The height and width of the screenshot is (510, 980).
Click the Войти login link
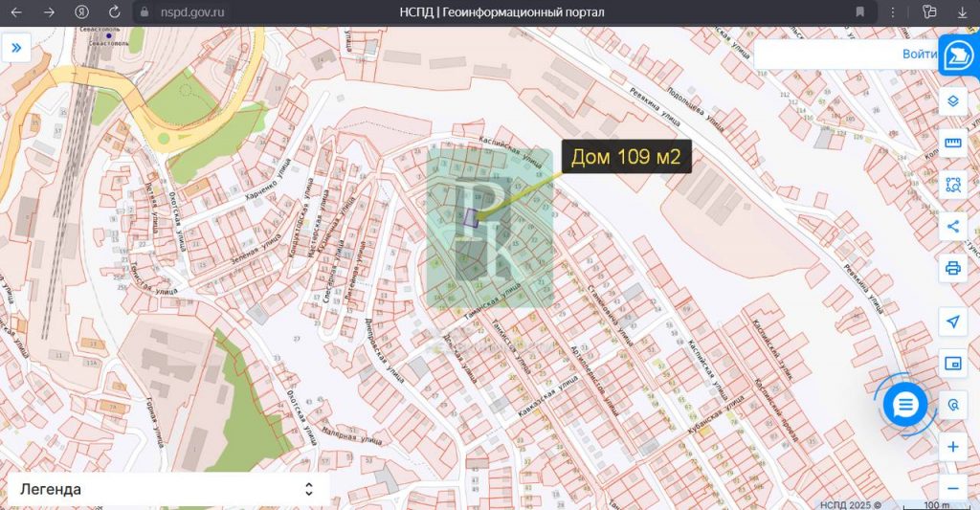[920, 55]
